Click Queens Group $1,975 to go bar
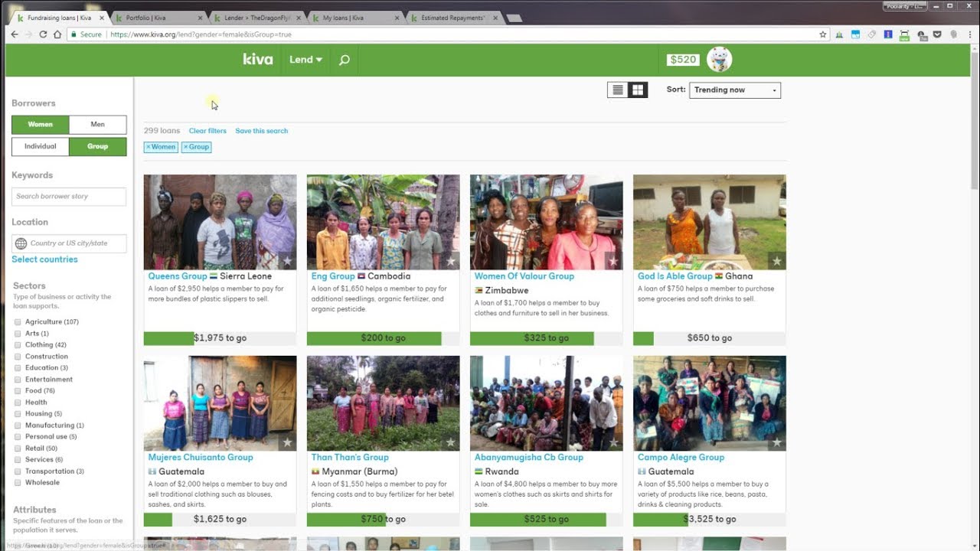The width and height of the screenshot is (980, 551). click(x=220, y=337)
